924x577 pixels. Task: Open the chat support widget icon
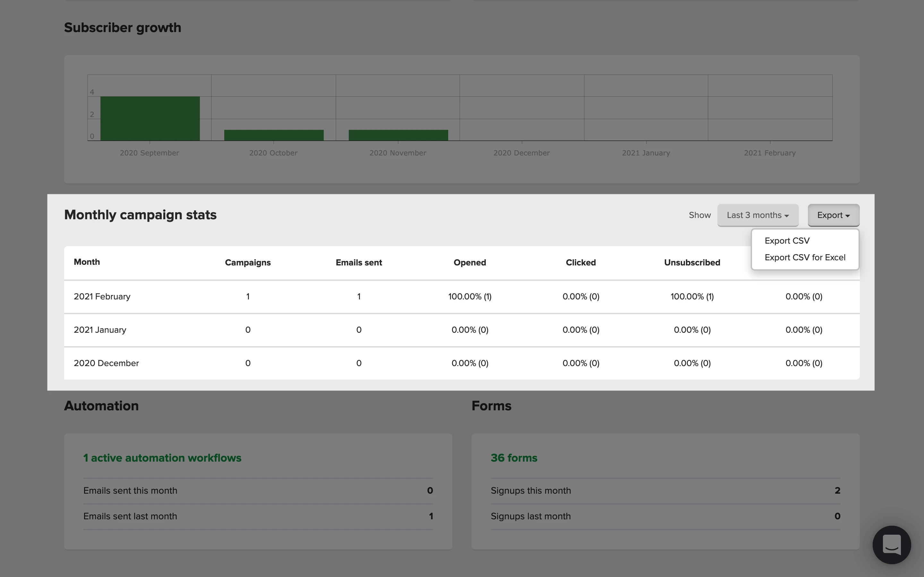[891, 545]
